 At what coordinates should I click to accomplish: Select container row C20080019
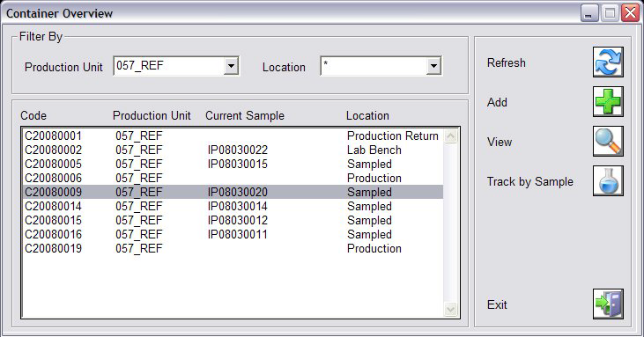[x=233, y=248]
